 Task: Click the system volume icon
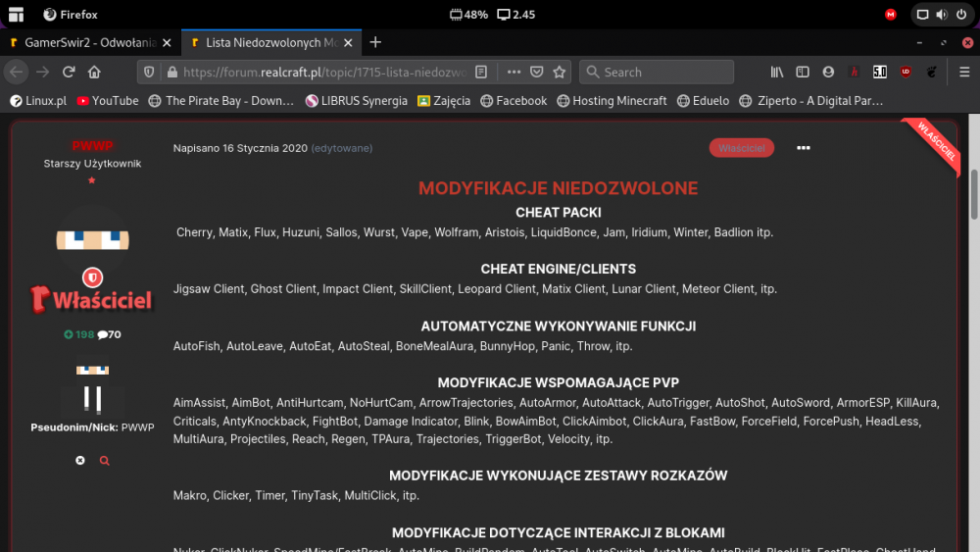point(942,15)
